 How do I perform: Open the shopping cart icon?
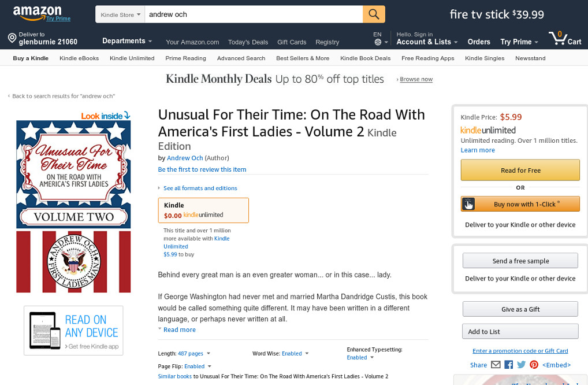tap(558, 39)
